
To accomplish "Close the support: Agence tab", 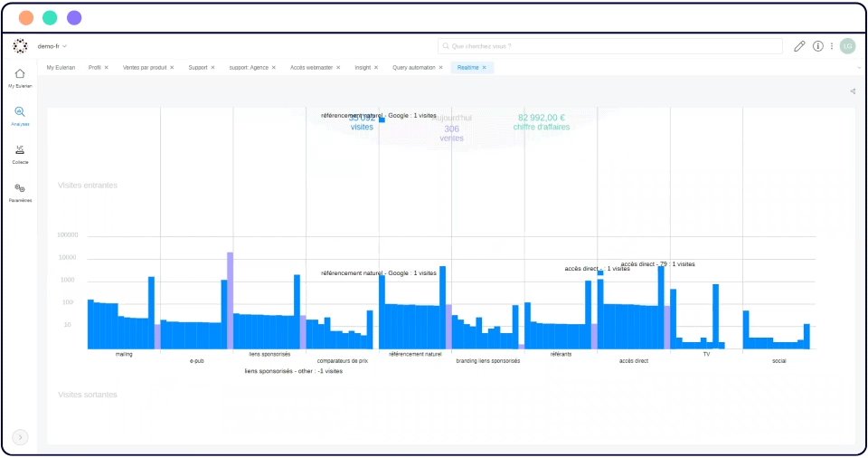I will pos(273,68).
